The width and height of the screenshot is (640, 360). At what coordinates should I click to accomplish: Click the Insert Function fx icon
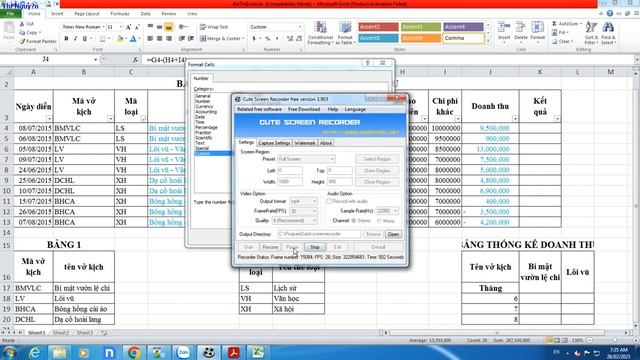tap(135, 60)
